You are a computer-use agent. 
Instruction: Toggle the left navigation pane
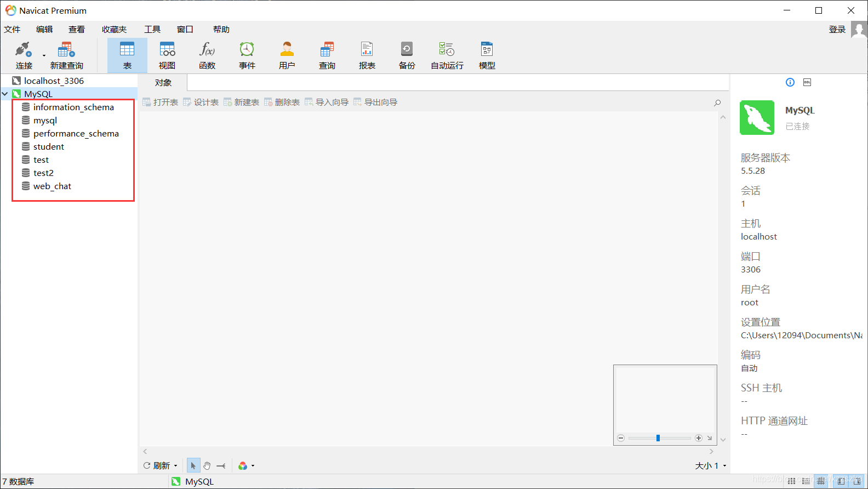841,481
